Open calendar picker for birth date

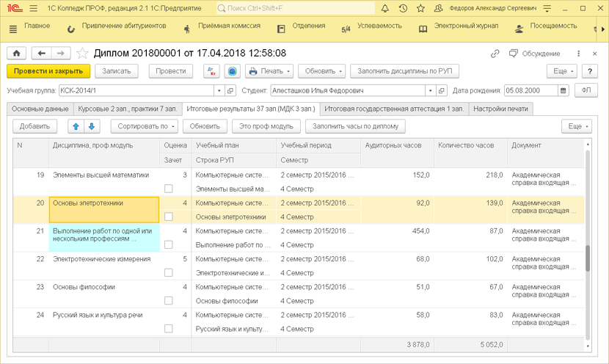pos(564,90)
